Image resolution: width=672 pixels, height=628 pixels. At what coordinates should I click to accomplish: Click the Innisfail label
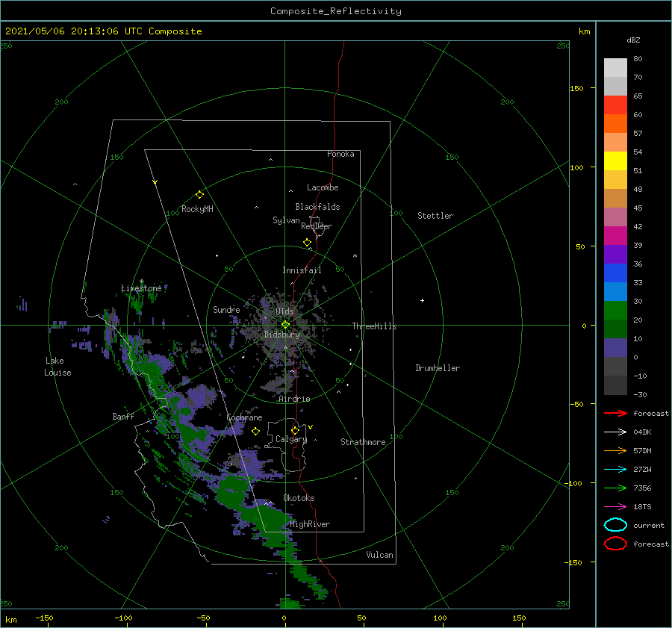(x=302, y=270)
